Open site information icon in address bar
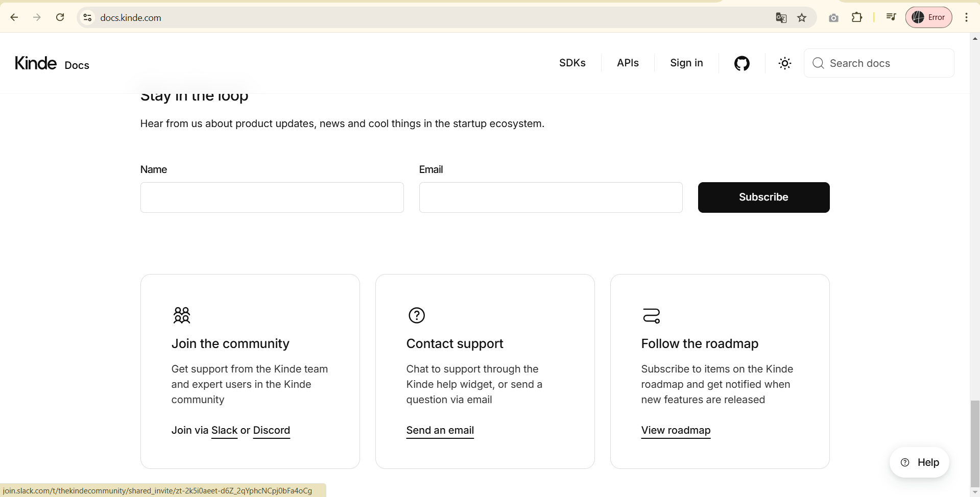Image resolution: width=980 pixels, height=497 pixels. point(87,17)
